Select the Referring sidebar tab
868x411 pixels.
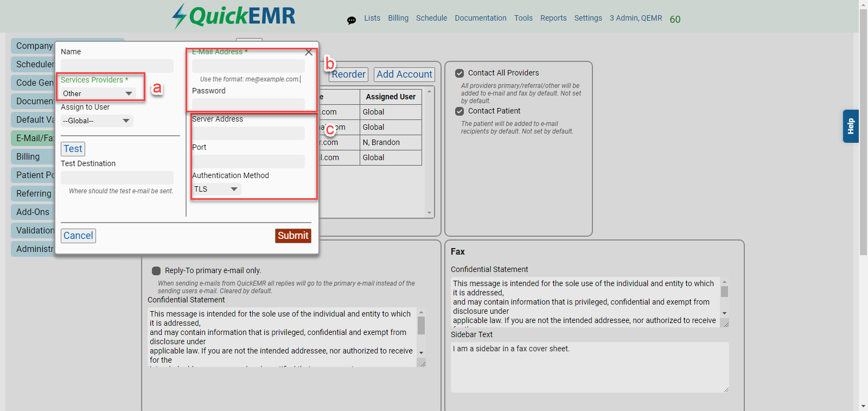pyautogui.click(x=33, y=194)
